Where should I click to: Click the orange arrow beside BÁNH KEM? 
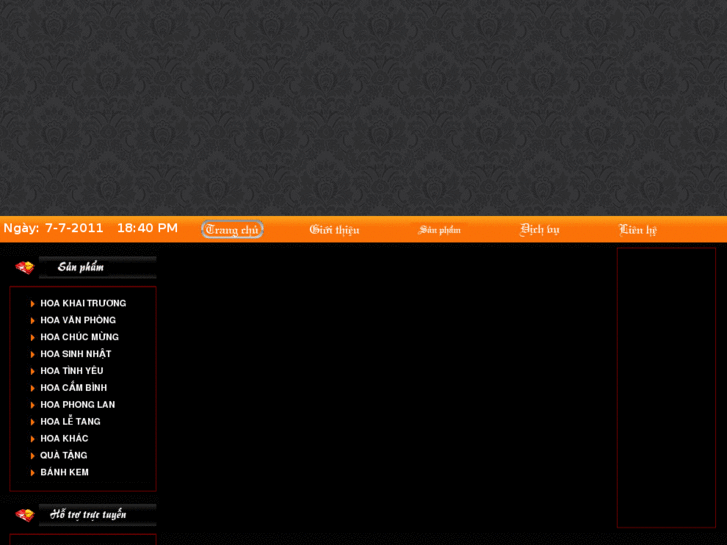32,473
